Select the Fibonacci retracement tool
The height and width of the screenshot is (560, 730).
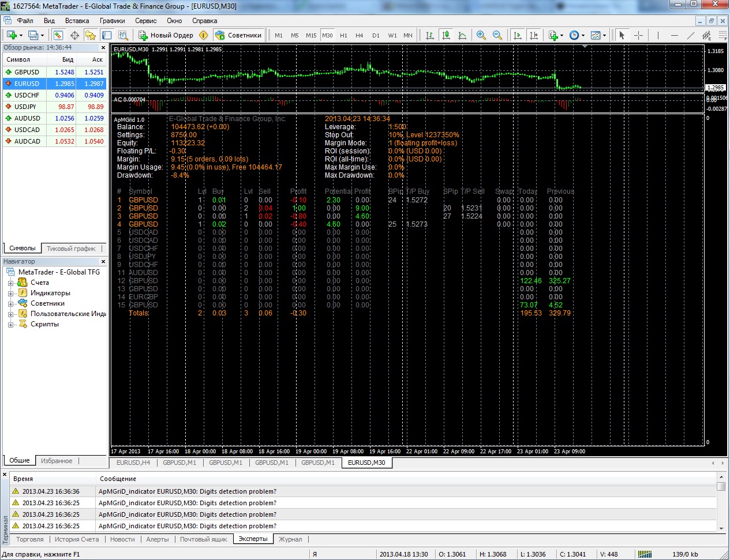[x=722, y=35]
